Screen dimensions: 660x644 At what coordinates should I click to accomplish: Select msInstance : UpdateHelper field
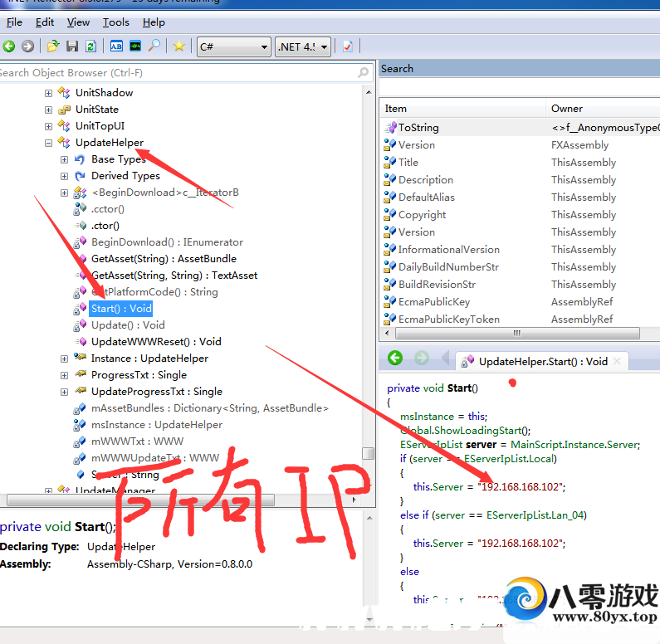click(x=157, y=425)
